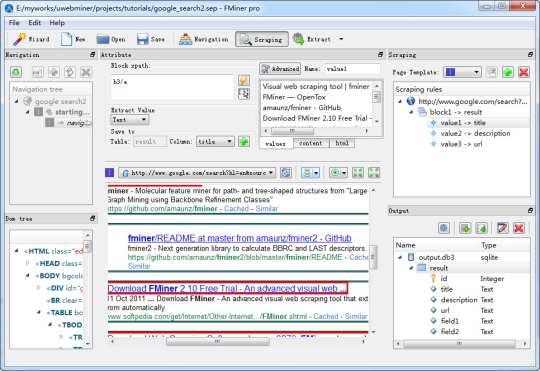Undock the Navigation panel

(x=92, y=55)
